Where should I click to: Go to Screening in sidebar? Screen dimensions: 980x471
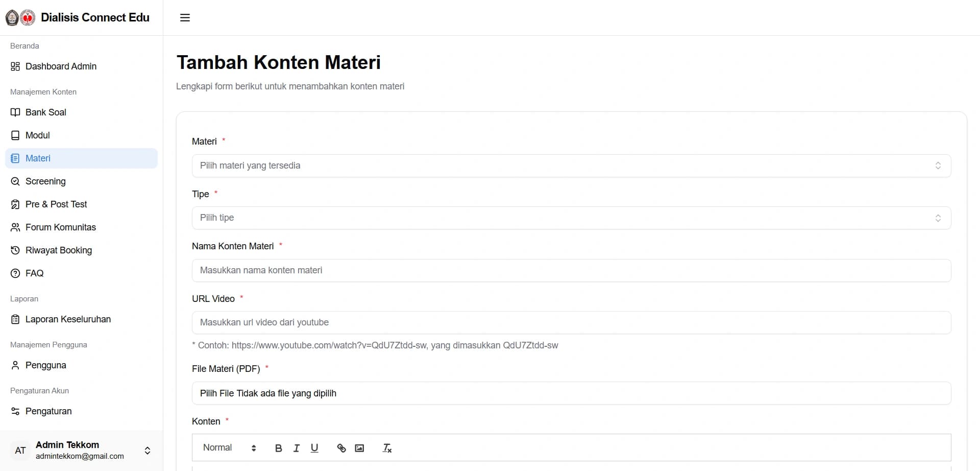pos(81,181)
